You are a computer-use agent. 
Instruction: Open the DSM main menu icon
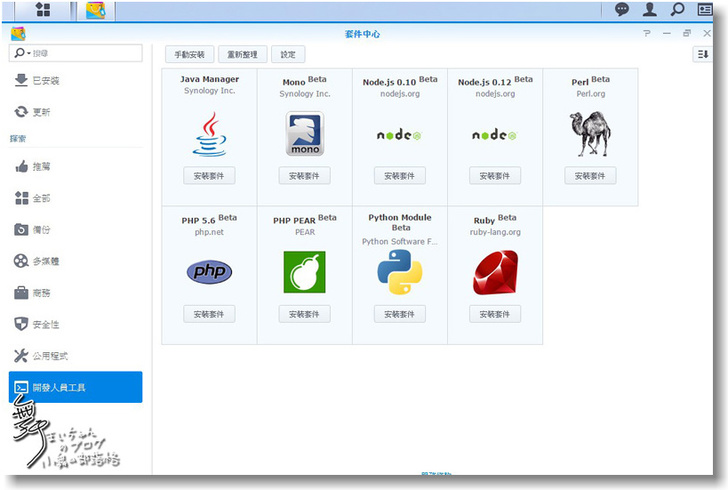43,9
